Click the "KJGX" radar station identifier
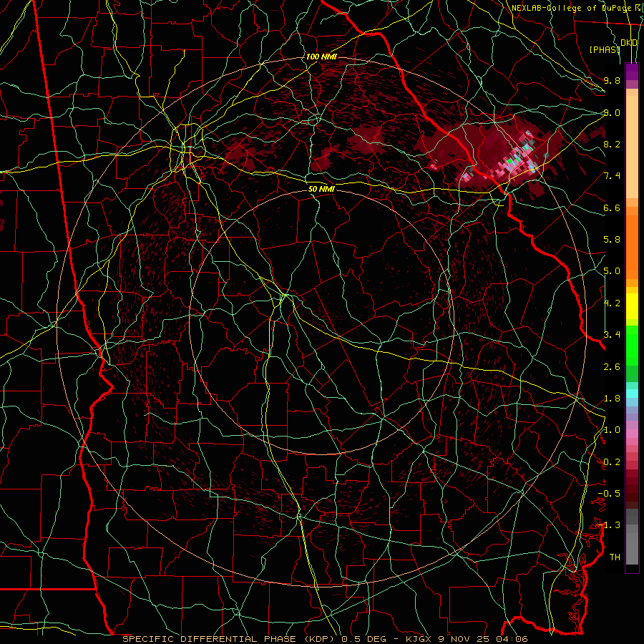The width and height of the screenshot is (644, 644). 420,639
